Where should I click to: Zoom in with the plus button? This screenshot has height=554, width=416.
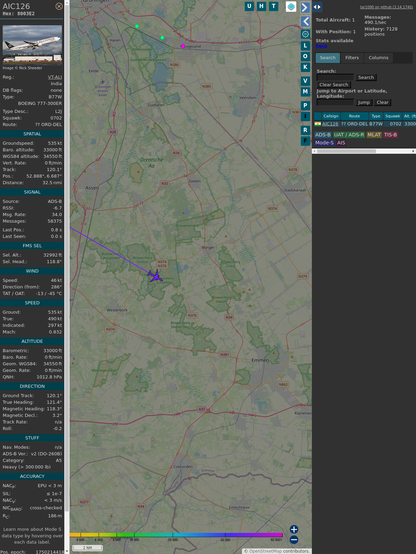pyautogui.click(x=294, y=529)
